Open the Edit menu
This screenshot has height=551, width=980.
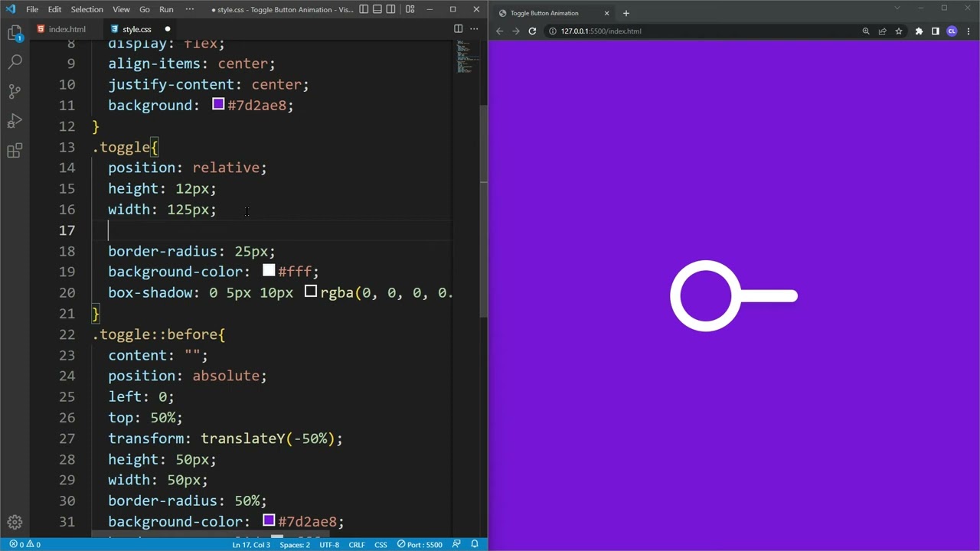point(54,9)
